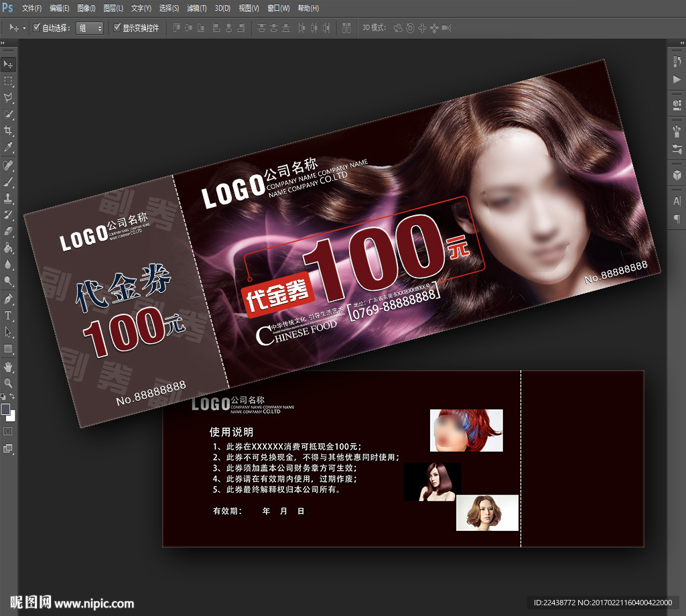Expand the Move tool preset picker arrow

(25, 28)
